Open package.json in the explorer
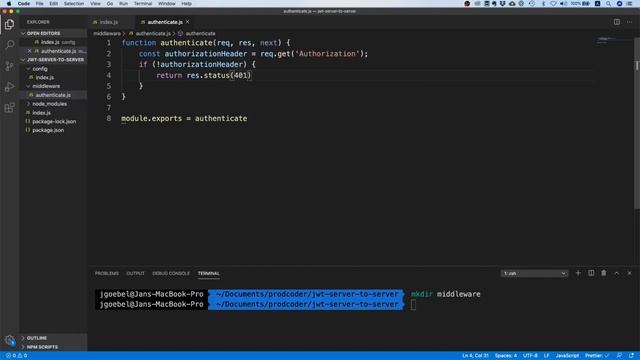This screenshot has height=360, width=640. [54, 130]
